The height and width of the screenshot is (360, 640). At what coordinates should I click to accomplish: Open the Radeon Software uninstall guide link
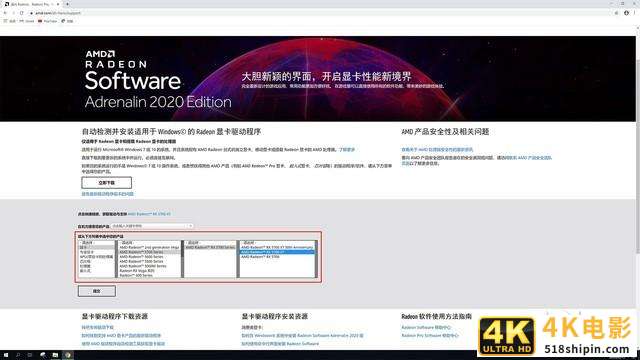point(280,344)
